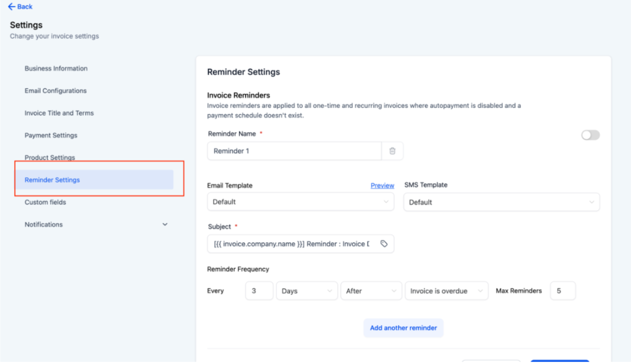Open the Email Template dropdown
The height and width of the screenshot is (364, 631).
pos(301,202)
